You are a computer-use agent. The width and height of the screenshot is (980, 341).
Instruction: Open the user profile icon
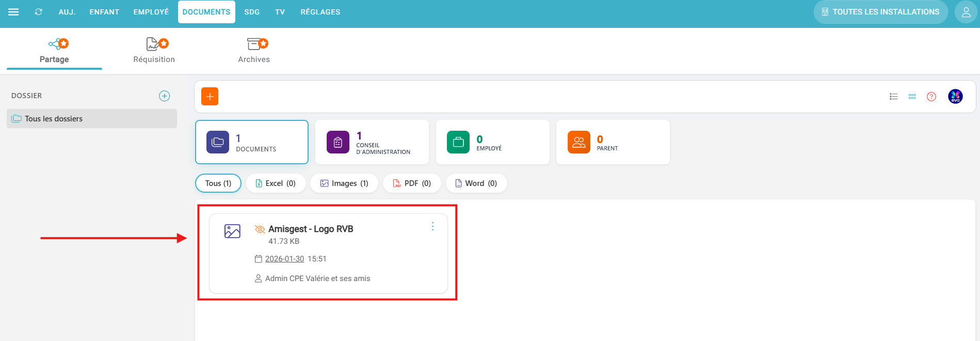[966, 12]
